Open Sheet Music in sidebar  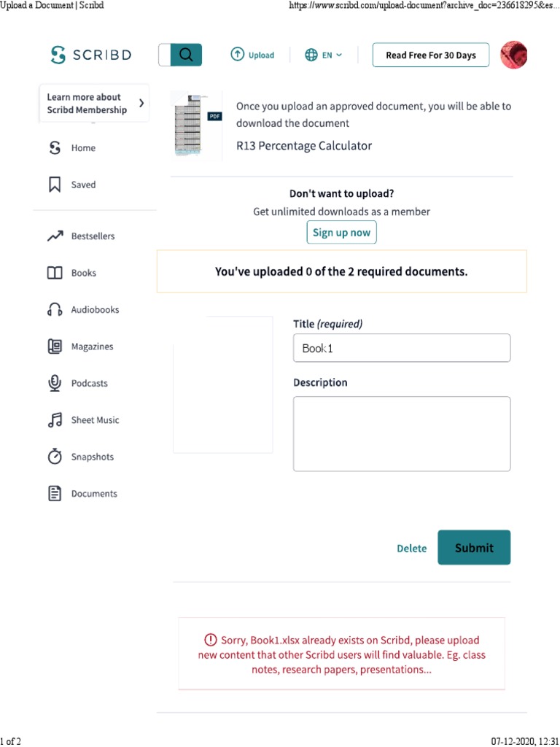point(83,420)
